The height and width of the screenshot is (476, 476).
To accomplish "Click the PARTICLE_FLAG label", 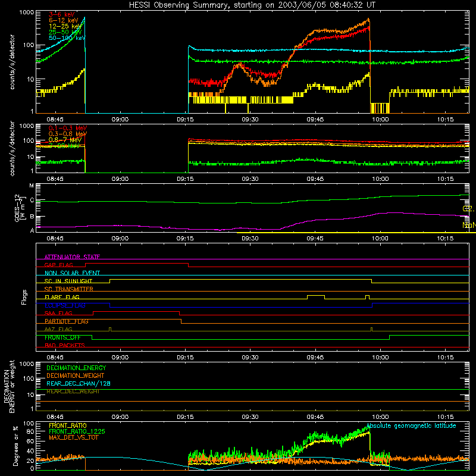I will pyautogui.click(x=67, y=321).
